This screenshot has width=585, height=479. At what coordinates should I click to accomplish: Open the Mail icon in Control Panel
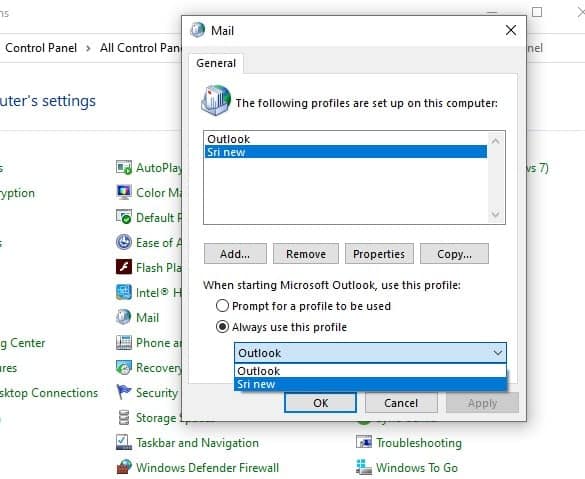(123, 317)
